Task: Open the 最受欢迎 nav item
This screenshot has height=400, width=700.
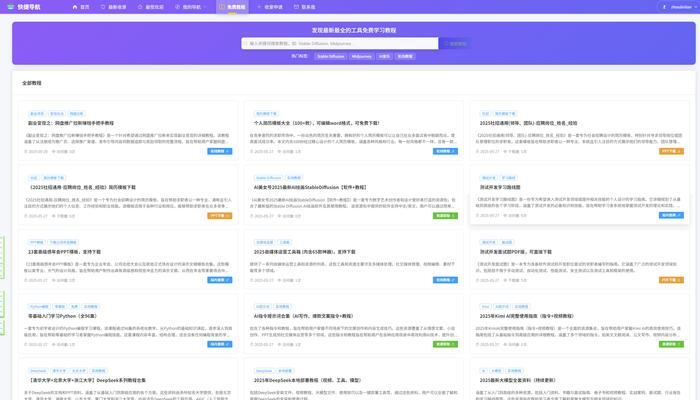Action: [151, 7]
